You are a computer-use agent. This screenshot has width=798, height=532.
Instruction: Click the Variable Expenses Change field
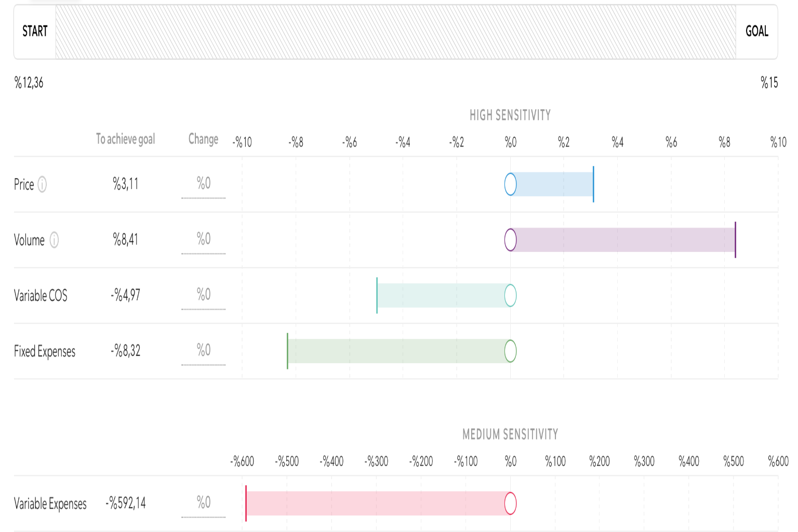pyautogui.click(x=203, y=503)
